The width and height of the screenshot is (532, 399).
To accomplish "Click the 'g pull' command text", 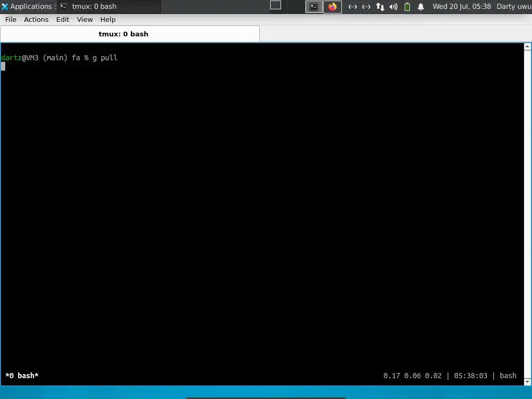I will [x=105, y=58].
